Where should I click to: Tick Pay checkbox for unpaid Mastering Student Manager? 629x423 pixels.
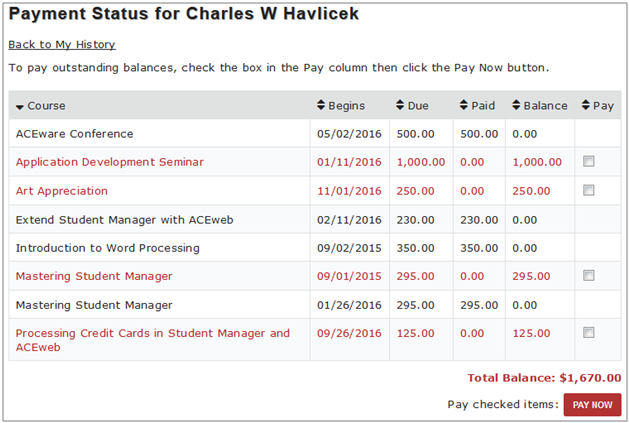(x=588, y=275)
